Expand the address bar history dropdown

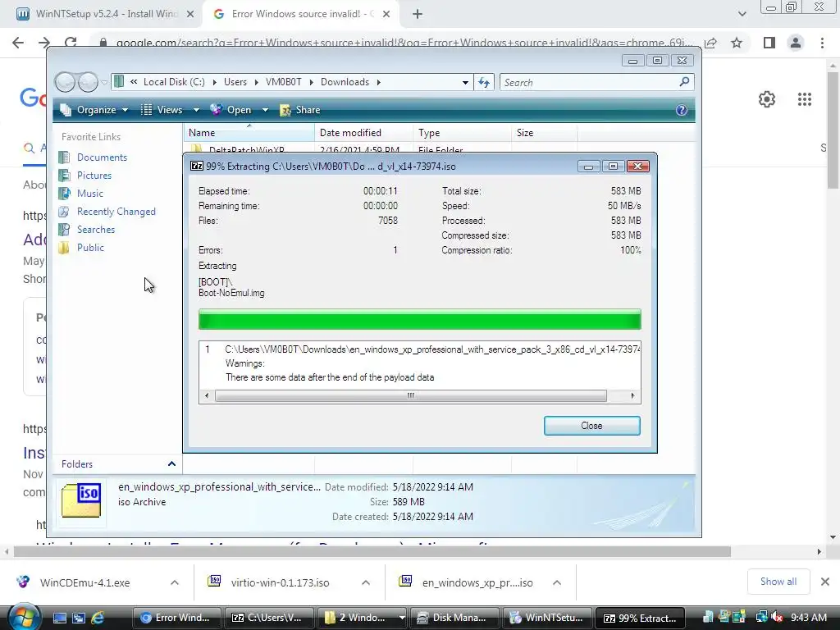click(x=465, y=83)
